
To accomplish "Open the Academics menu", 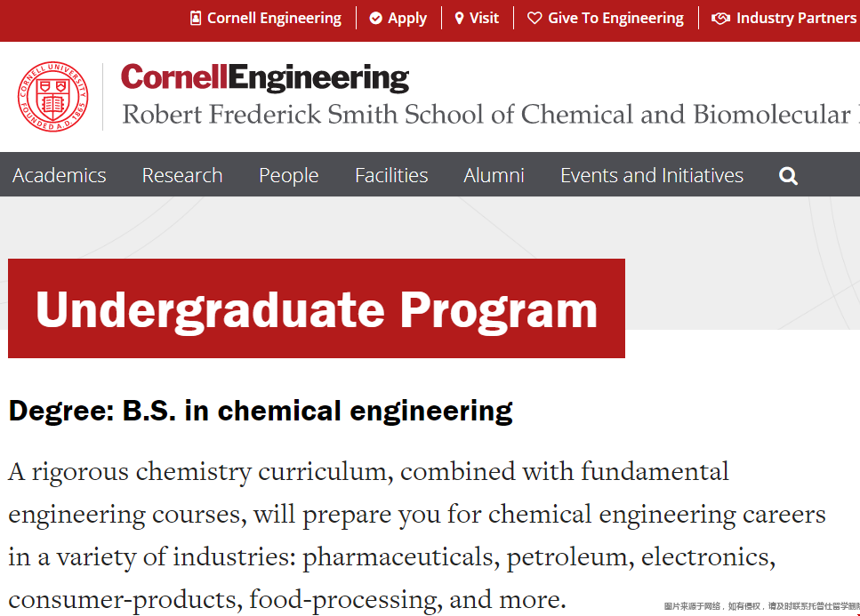I will point(60,175).
